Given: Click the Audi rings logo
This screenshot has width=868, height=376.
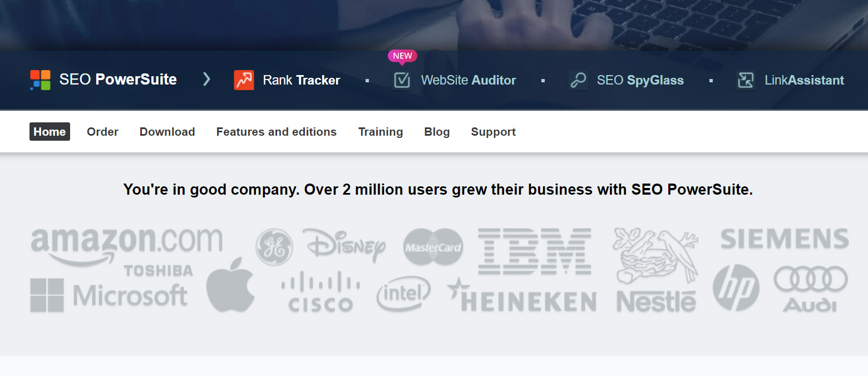Looking at the screenshot, I should coord(810,288).
